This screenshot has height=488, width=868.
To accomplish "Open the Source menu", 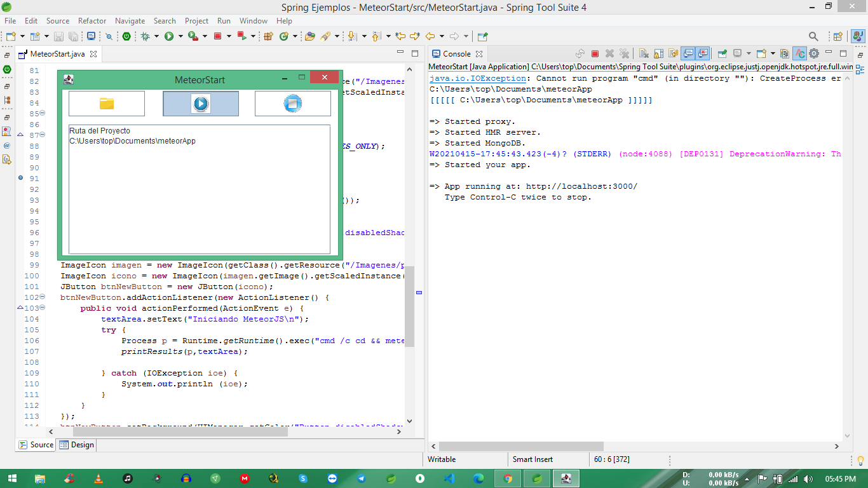I will (58, 21).
